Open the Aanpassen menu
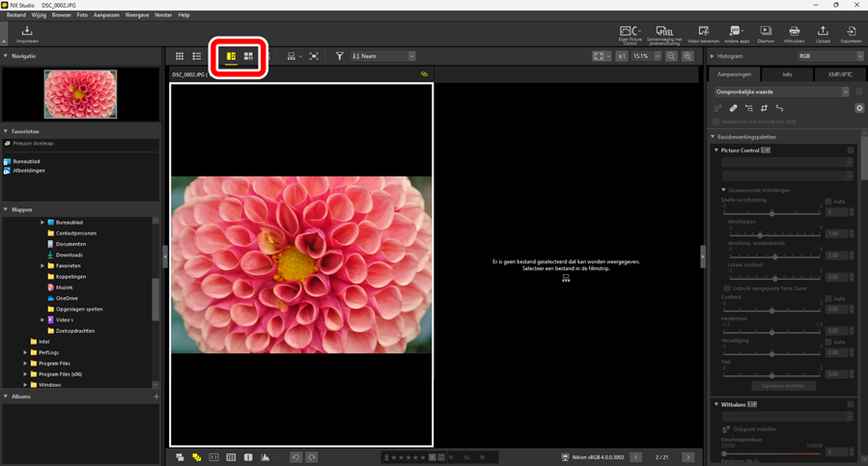Image resolution: width=868 pixels, height=466 pixels. pyautogui.click(x=106, y=15)
